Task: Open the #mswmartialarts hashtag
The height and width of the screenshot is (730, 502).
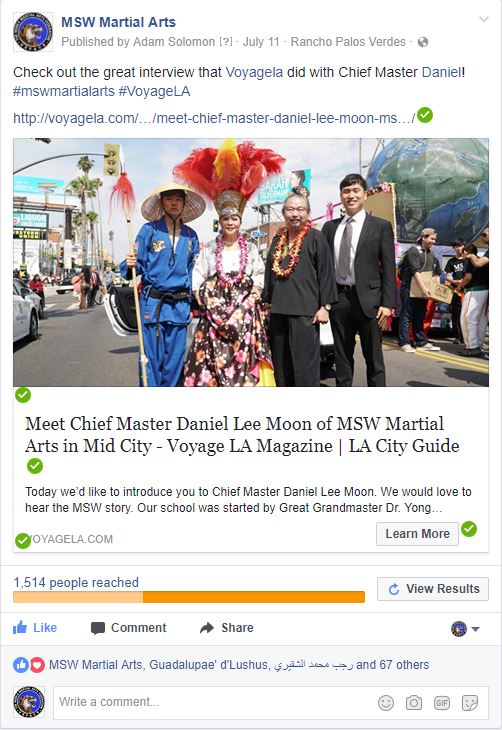Action: [x=63, y=91]
